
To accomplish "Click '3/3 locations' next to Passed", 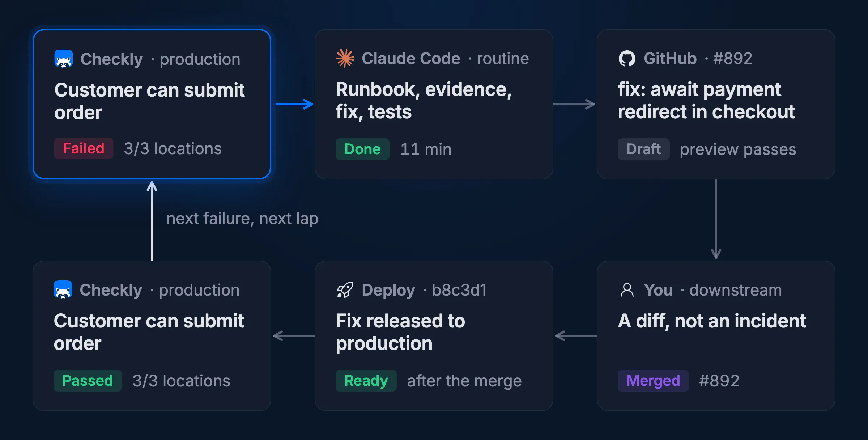I will pyautogui.click(x=181, y=381).
